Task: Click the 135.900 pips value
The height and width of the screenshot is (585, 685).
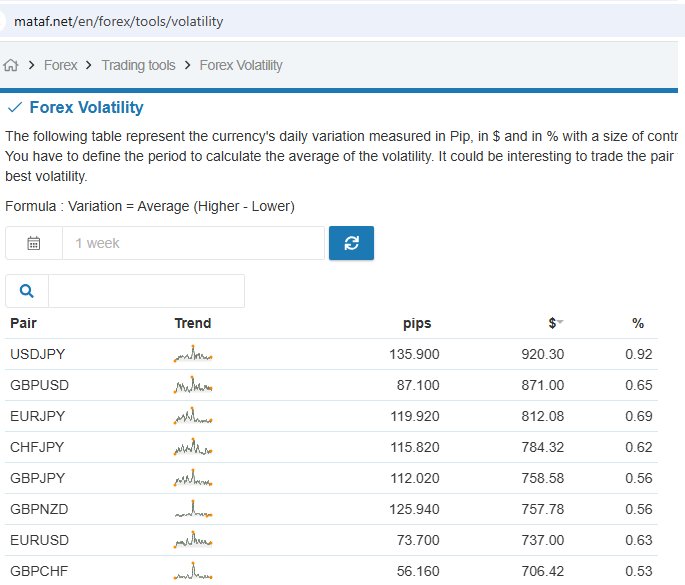Action: [414, 354]
